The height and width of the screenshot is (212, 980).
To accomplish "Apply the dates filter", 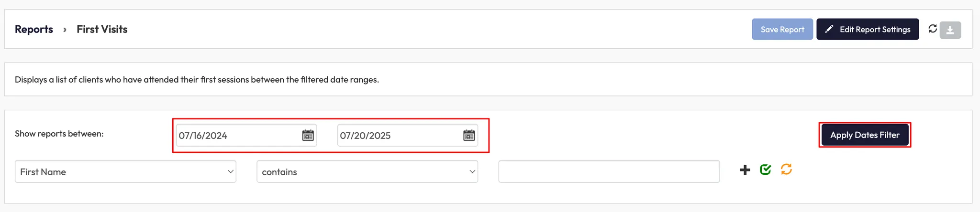I will point(864,135).
